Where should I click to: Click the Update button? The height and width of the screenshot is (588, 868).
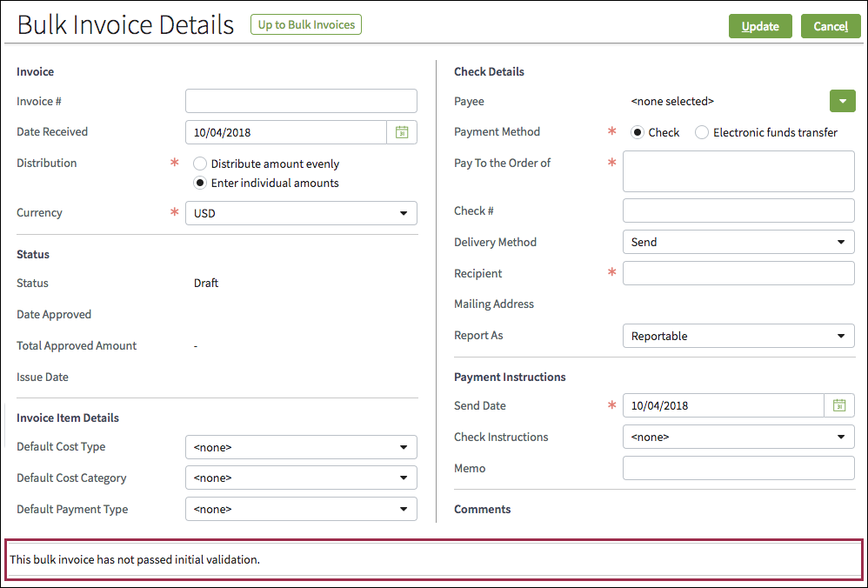(759, 26)
